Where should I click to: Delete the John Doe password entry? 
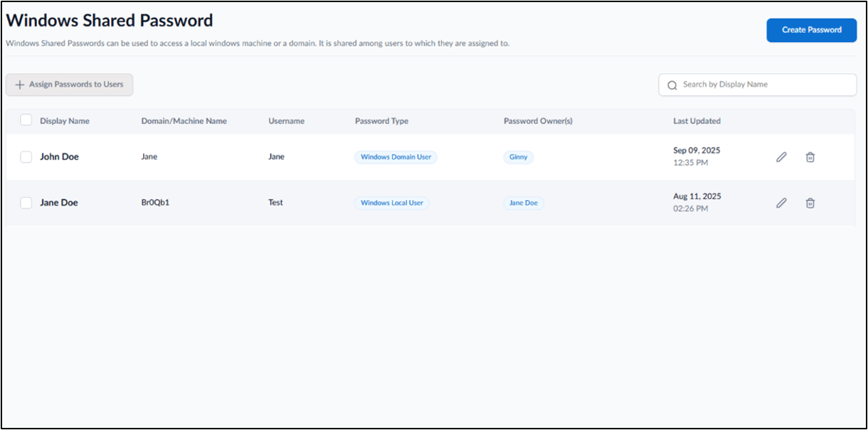click(810, 157)
